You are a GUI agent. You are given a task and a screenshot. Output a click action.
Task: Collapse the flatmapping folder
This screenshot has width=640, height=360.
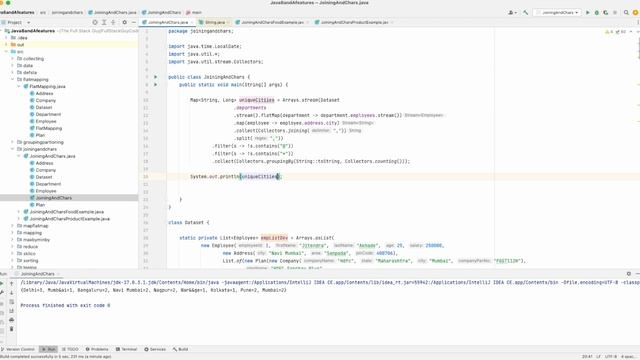click(13, 80)
